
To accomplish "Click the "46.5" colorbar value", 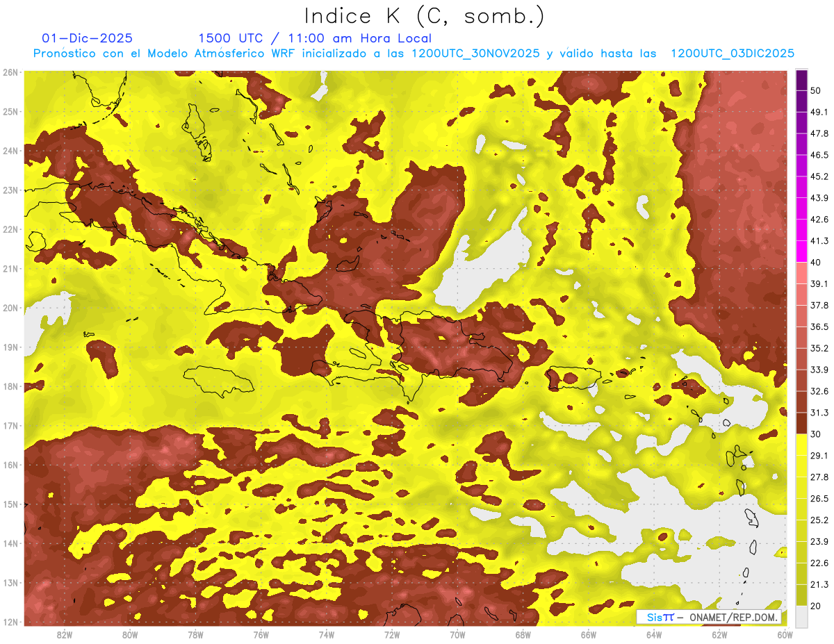I will tap(819, 155).
